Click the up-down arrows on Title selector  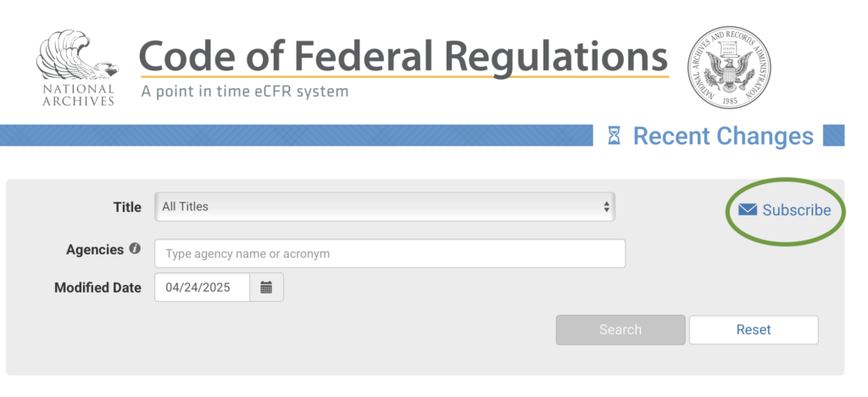606,207
